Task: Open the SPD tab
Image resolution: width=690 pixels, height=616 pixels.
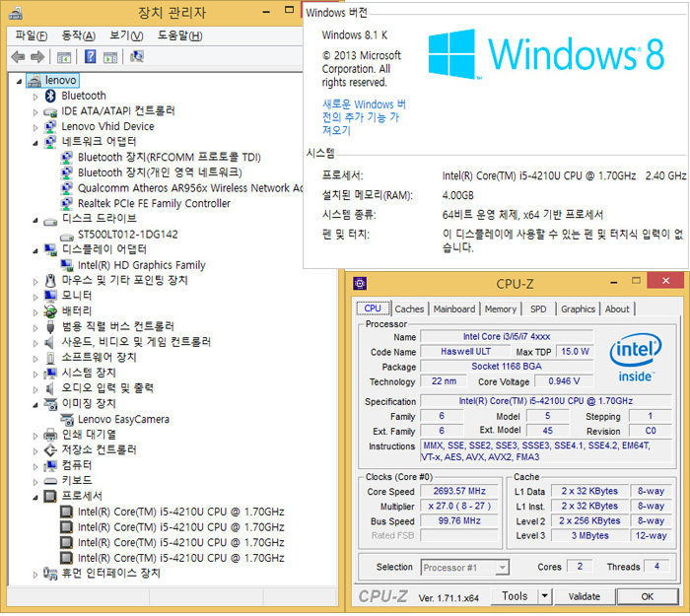Action: 538,308
